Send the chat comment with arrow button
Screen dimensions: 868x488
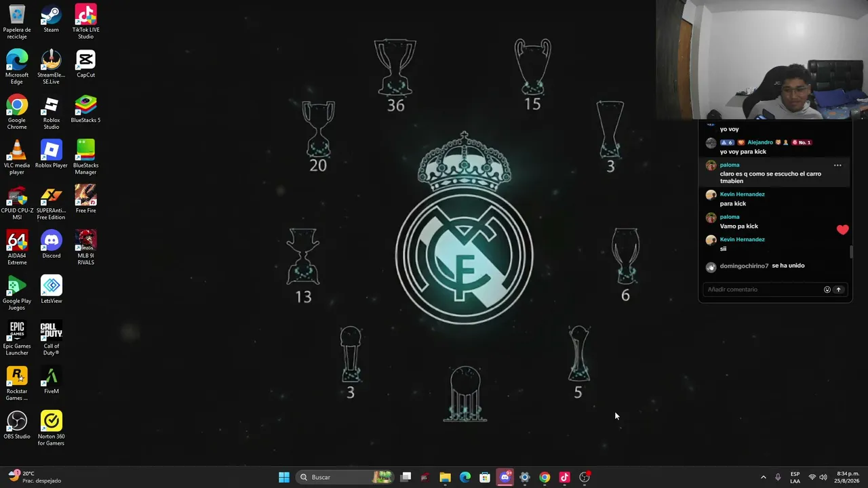pyautogui.click(x=838, y=289)
